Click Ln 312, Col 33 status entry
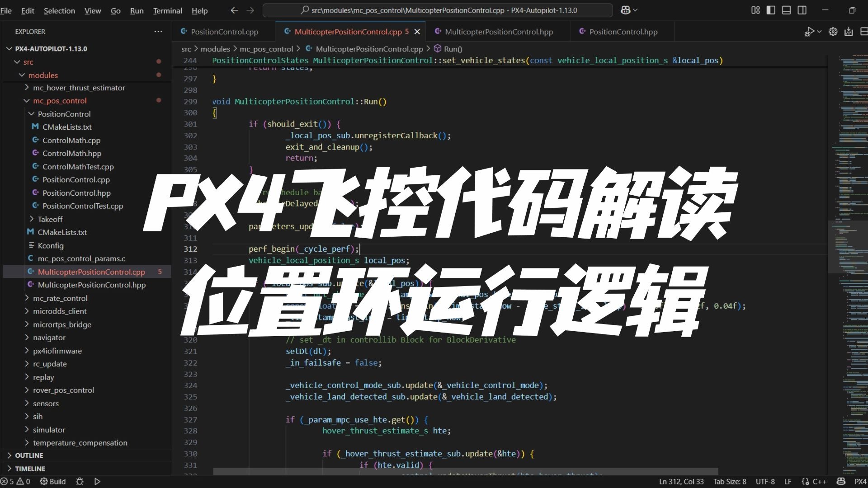Image resolution: width=868 pixels, height=488 pixels. click(x=681, y=481)
